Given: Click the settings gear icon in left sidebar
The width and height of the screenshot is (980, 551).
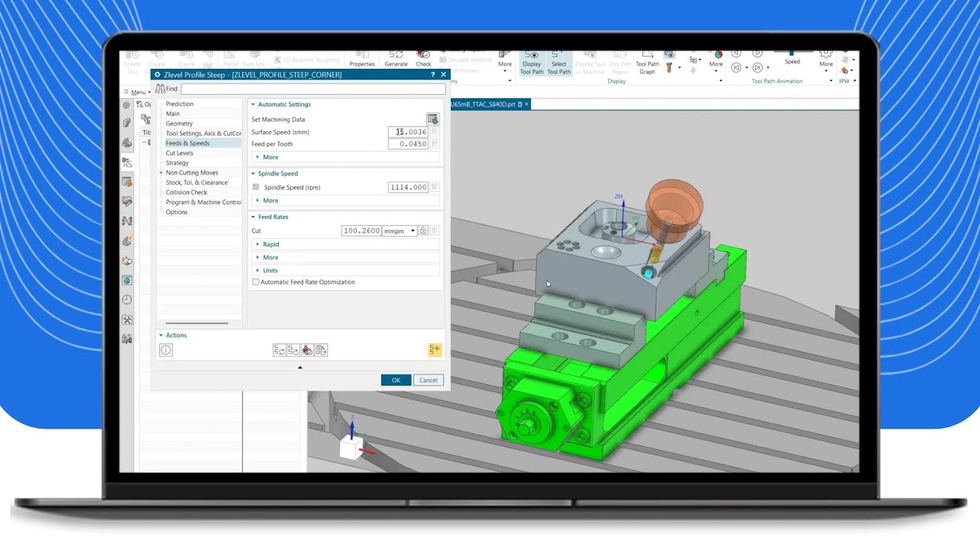Looking at the screenshot, I should (127, 104).
